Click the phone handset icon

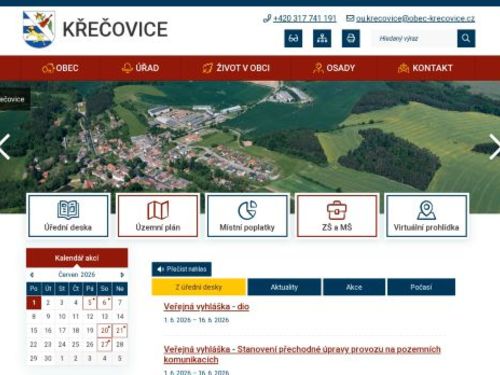point(267,18)
